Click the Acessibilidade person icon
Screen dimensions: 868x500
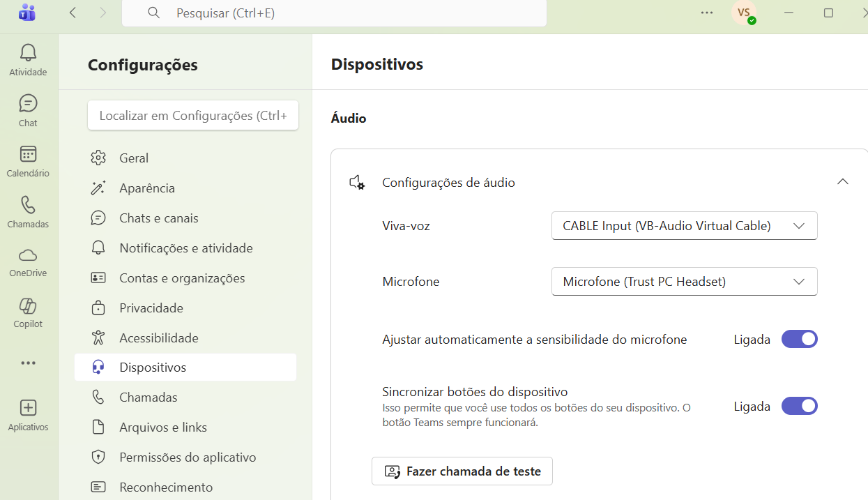point(98,338)
